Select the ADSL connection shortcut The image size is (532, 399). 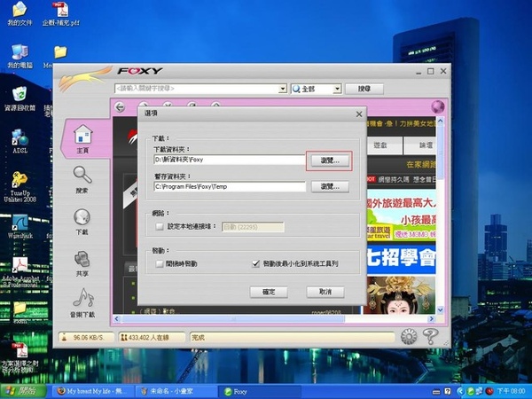point(20,141)
